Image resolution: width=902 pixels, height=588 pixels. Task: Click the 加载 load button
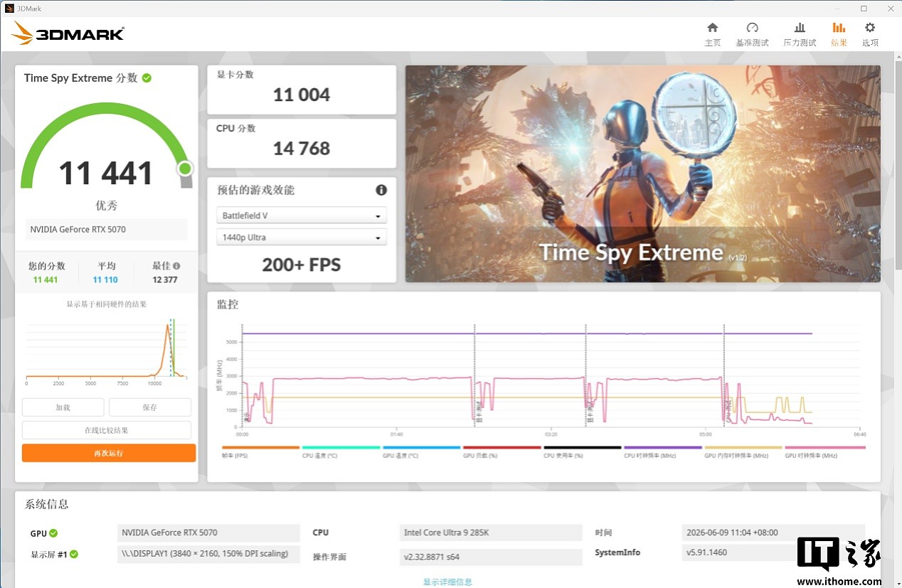63,407
